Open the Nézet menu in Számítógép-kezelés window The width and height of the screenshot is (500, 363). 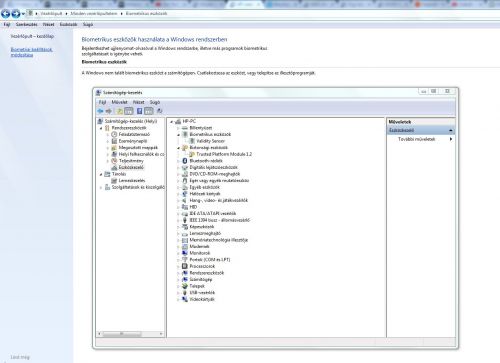[138, 102]
